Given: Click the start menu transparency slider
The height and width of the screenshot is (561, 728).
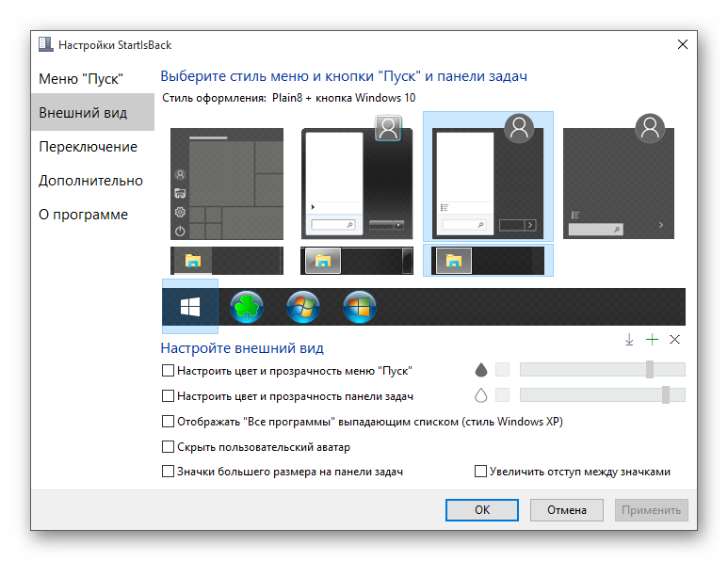Looking at the screenshot, I should [x=603, y=370].
